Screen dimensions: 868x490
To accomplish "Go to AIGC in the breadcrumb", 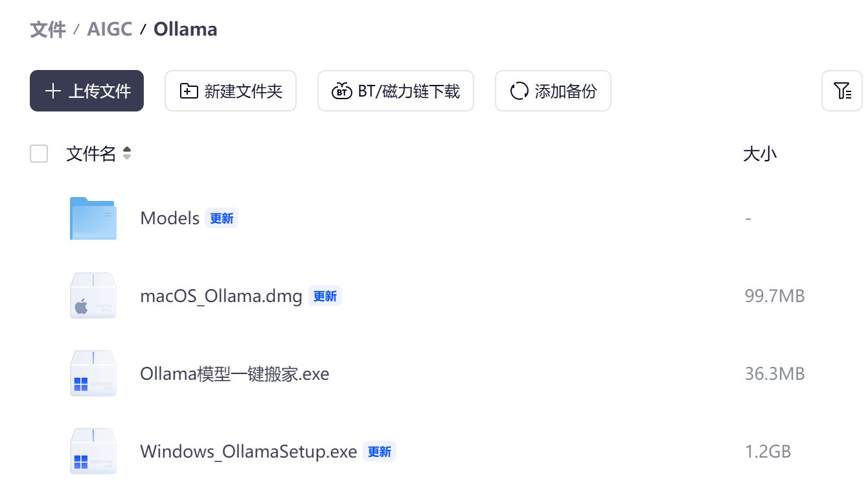I will 109,29.
